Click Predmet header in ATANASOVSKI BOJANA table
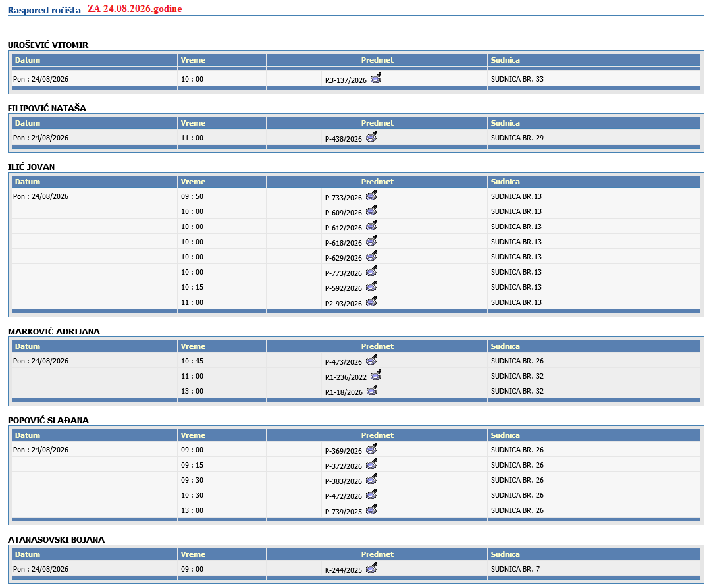Viewport: 709px width, 588px height. click(377, 554)
